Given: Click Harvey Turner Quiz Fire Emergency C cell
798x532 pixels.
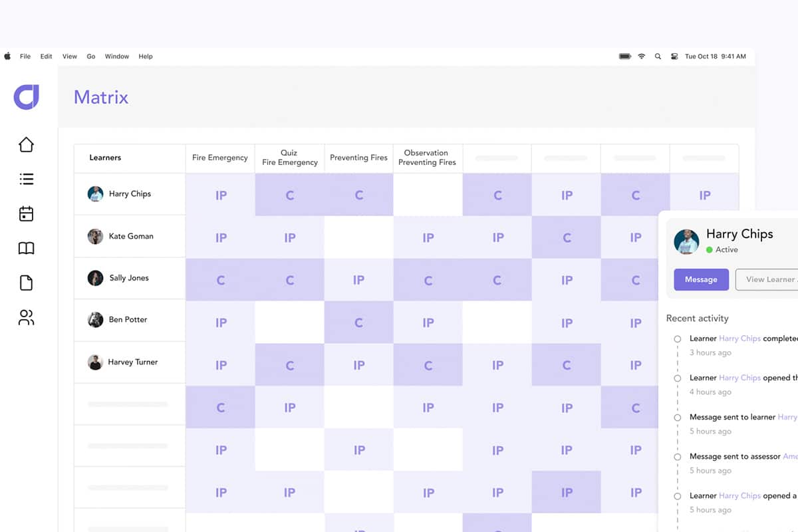Looking at the screenshot, I should (290, 365).
